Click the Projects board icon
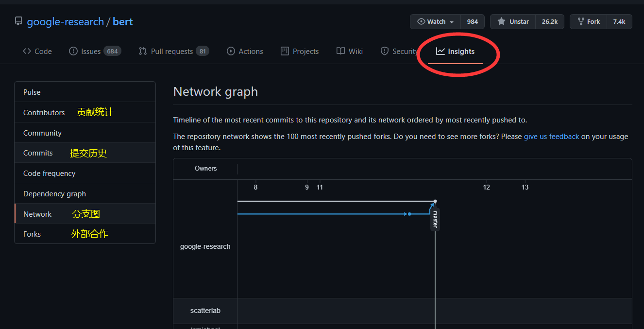Viewport: 644px width, 329px height. tap(285, 51)
